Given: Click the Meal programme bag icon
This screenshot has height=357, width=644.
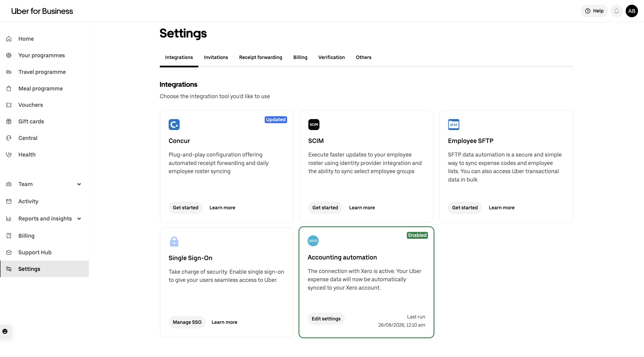Looking at the screenshot, I should [x=9, y=88].
